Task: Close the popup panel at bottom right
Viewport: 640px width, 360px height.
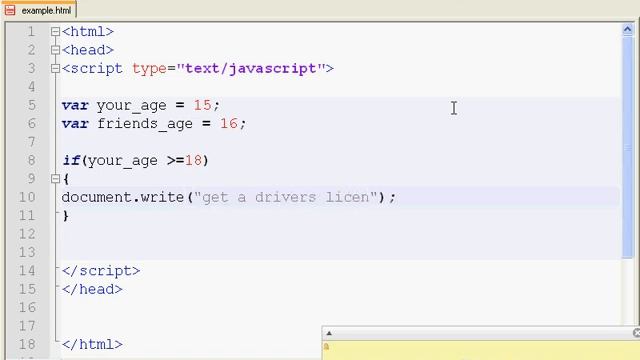Action: [636, 333]
